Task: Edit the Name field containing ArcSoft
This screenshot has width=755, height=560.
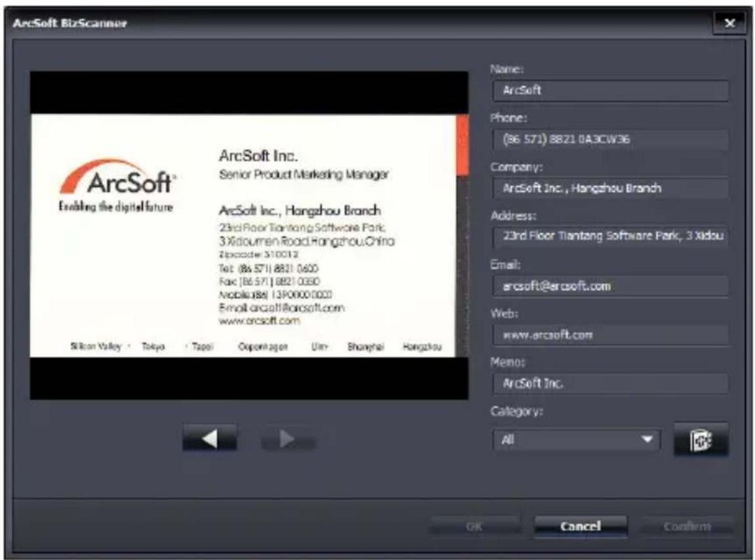Action: point(611,90)
